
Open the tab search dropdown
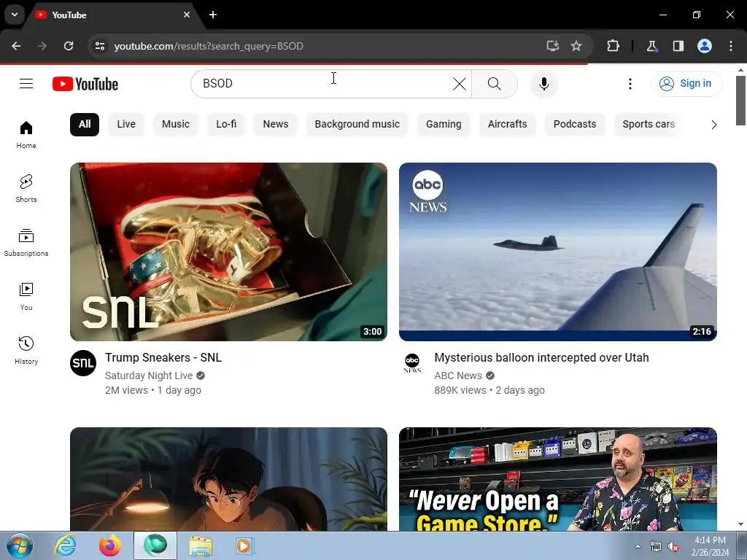tap(15, 15)
